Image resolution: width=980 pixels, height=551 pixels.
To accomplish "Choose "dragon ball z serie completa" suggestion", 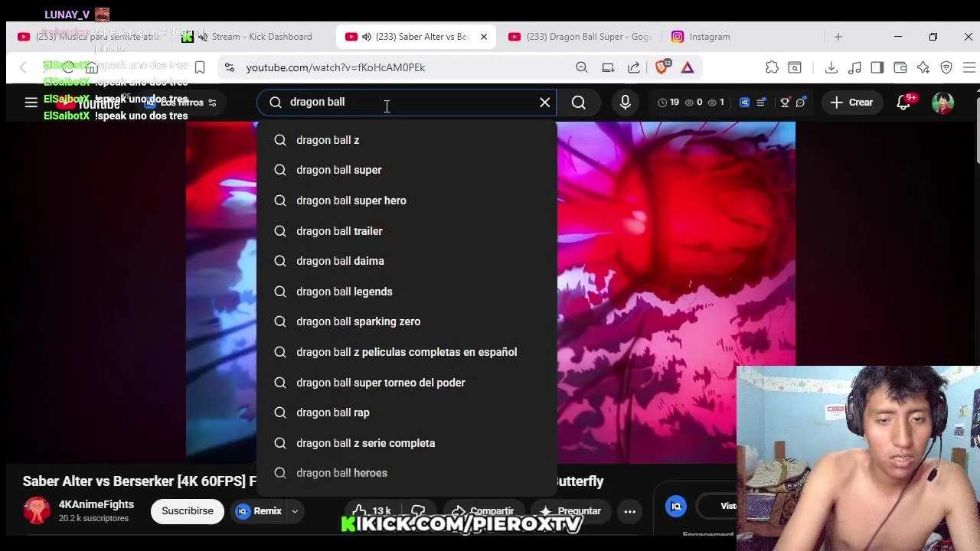I will tap(407, 443).
